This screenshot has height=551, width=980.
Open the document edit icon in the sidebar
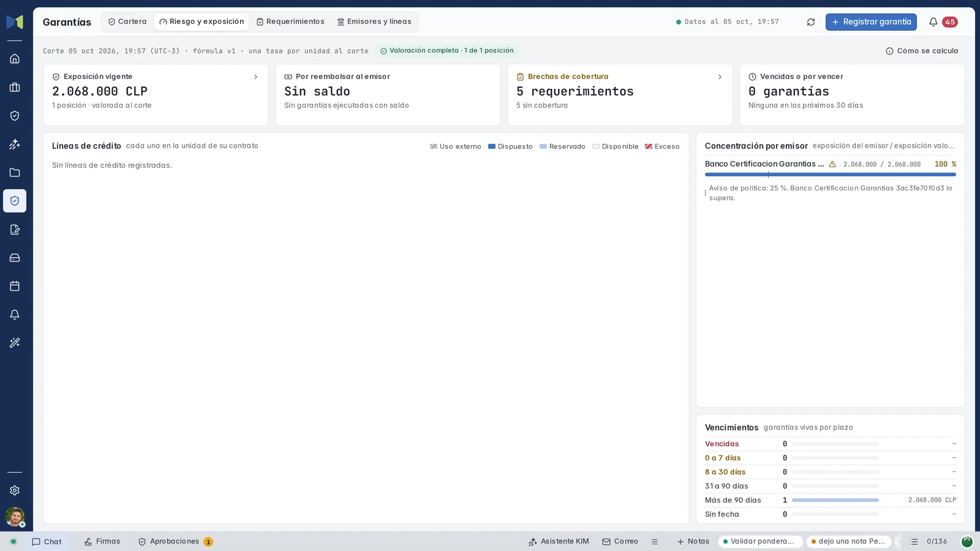pos(15,230)
